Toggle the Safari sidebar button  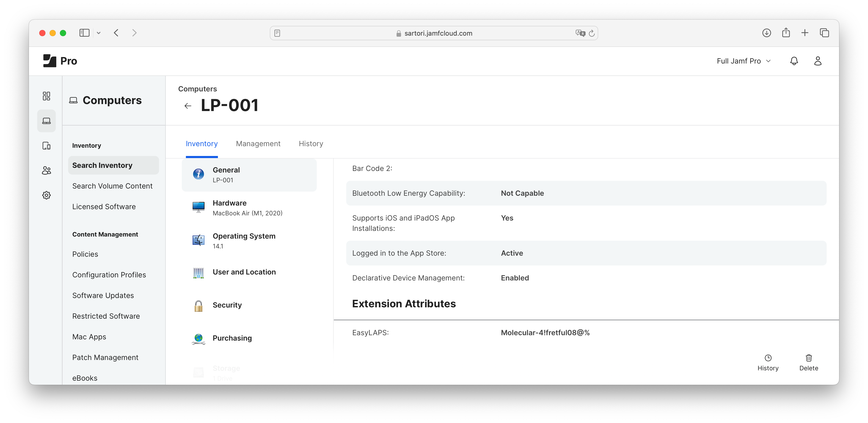coord(84,33)
